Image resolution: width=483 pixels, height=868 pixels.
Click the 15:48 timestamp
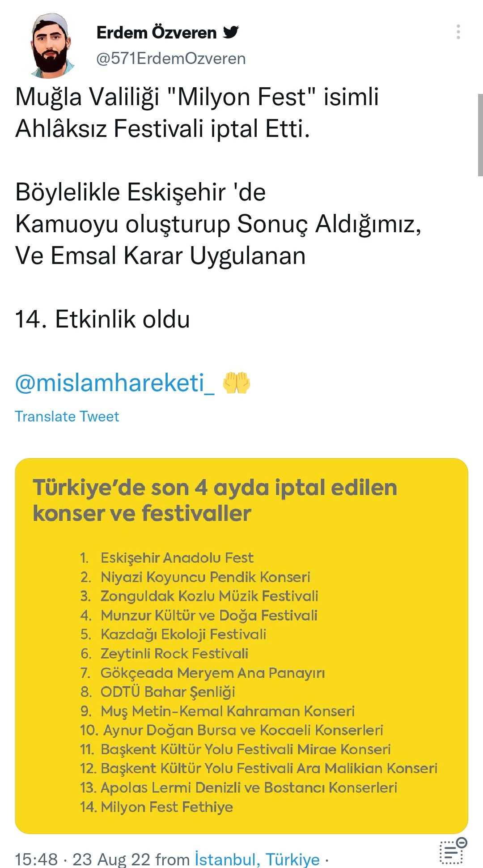point(36,859)
